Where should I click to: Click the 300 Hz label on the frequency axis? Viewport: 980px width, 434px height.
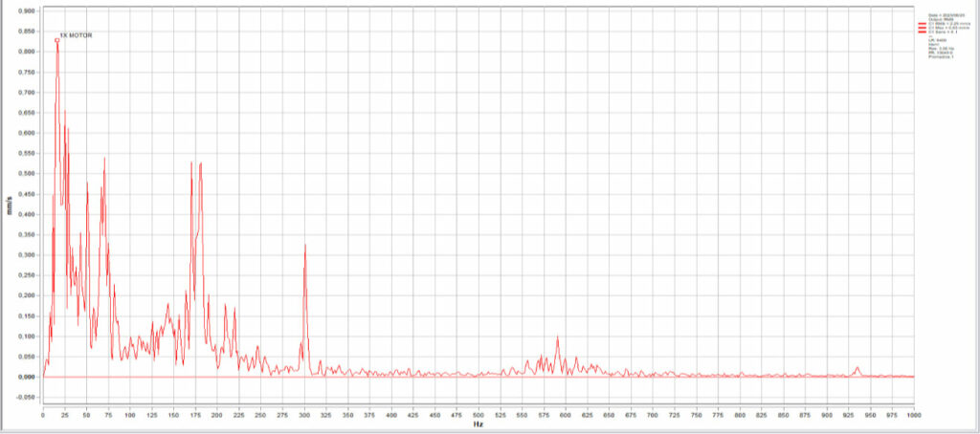[x=304, y=415]
